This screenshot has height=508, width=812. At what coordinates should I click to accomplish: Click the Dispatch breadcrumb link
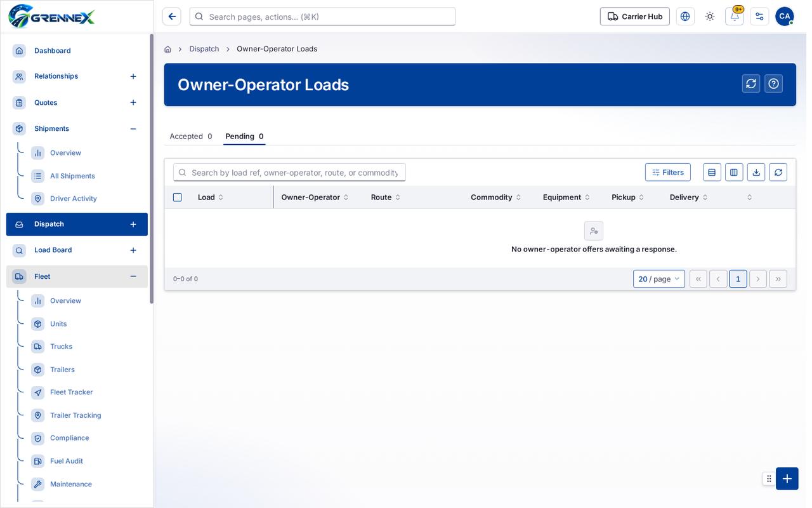click(x=204, y=49)
